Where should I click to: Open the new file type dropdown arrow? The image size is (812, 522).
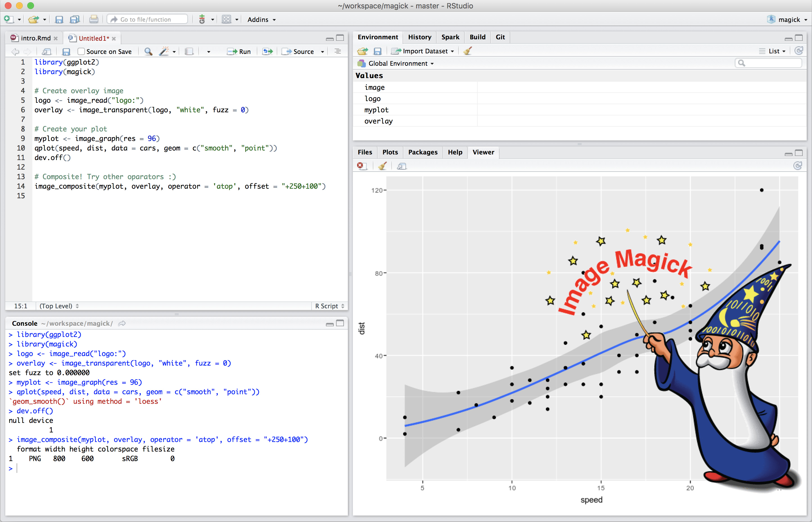19,20
